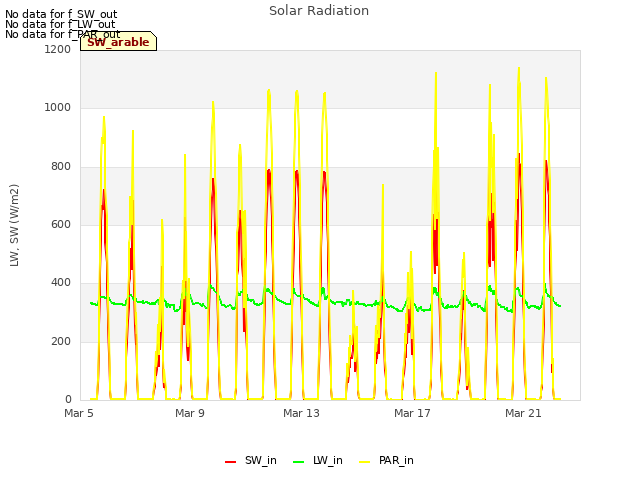Click the 600 y-axis tick label
Screen dimensions: 640x480
[x=61, y=224]
